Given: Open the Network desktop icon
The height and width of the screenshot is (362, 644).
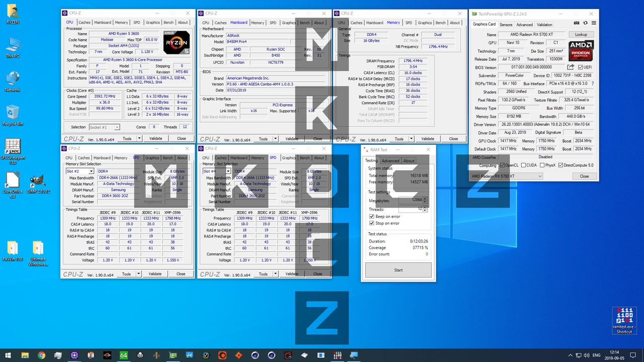Looking at the screenshot, I should [x=13, y=82].
